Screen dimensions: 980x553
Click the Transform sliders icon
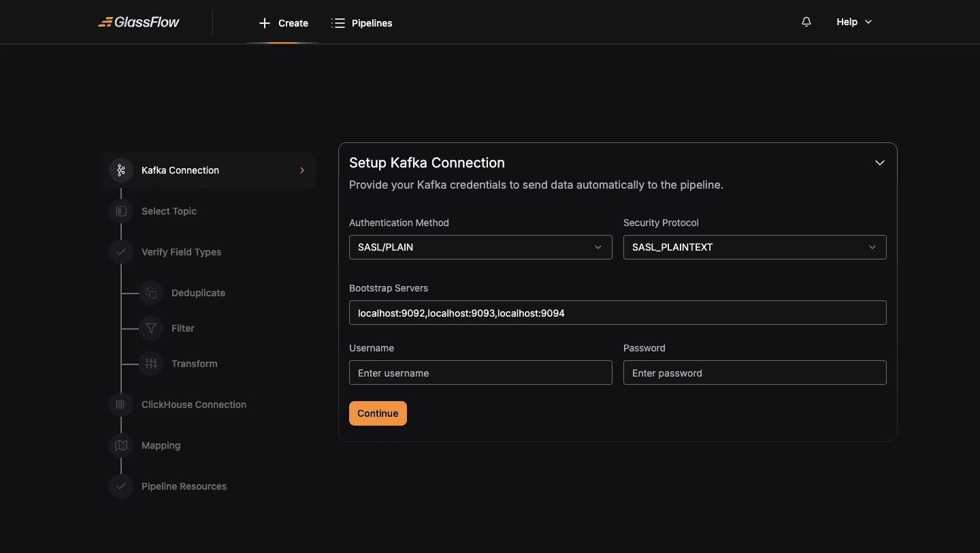(x=151, y=364)
